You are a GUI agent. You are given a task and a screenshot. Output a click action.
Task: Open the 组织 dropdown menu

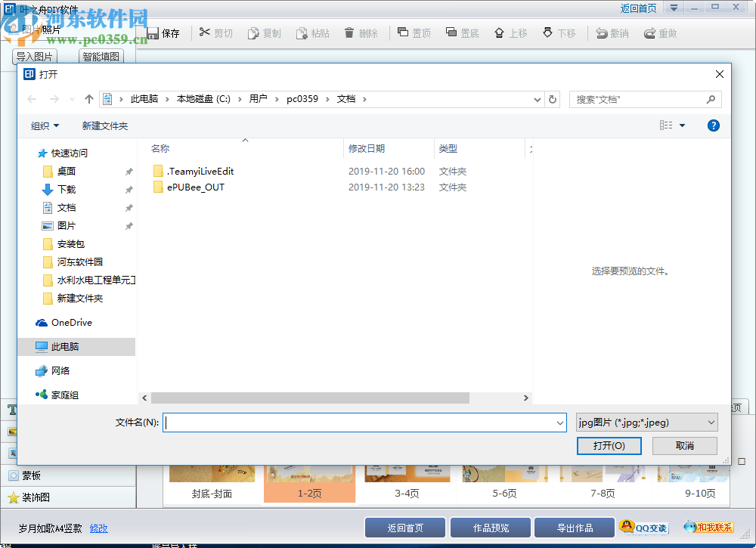pos(44,125)
